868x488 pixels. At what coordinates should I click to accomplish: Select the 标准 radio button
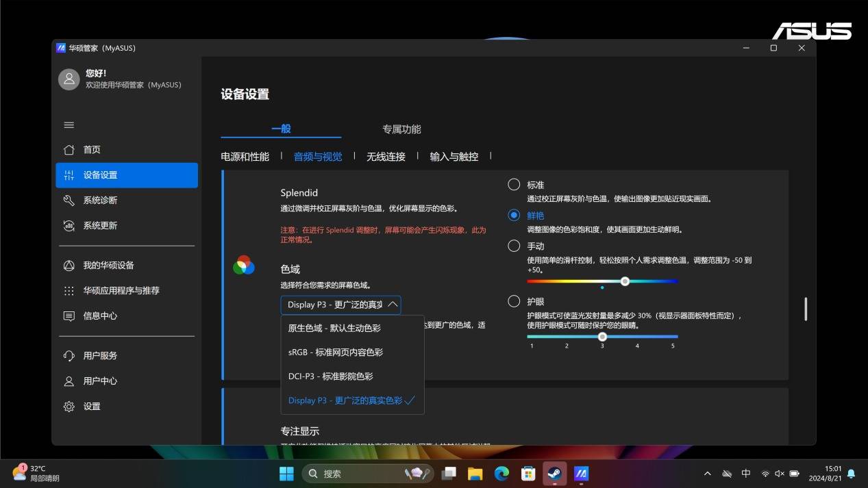(x=514, y=185)
